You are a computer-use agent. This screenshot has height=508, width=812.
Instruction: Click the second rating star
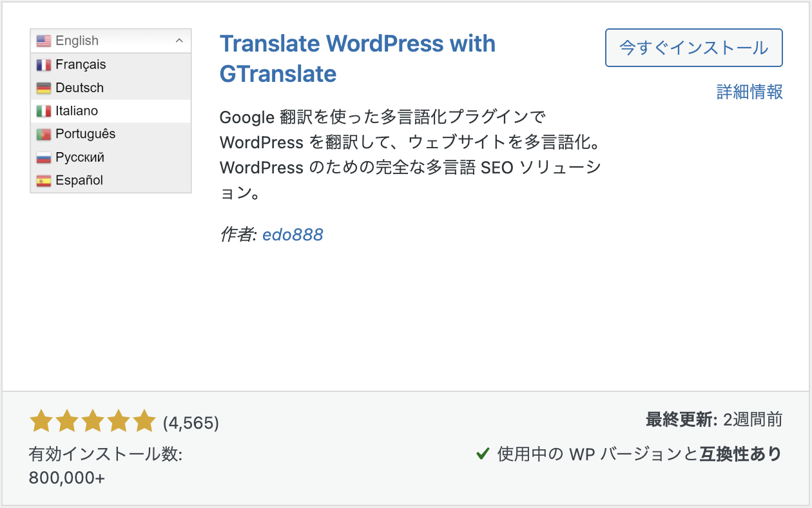point(67,421)
